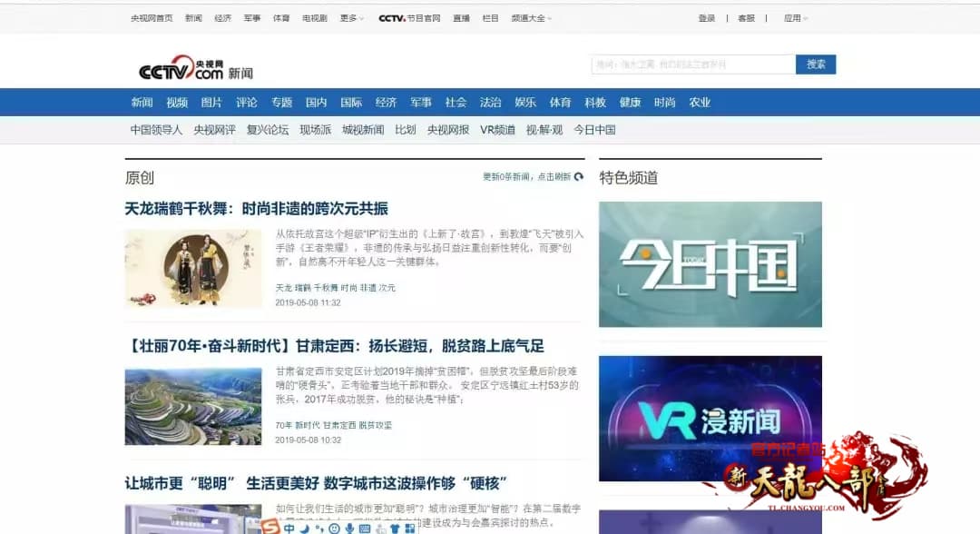Click the thumbnail of two costumed figures
The image size is (980, 534).
point(193,268)
